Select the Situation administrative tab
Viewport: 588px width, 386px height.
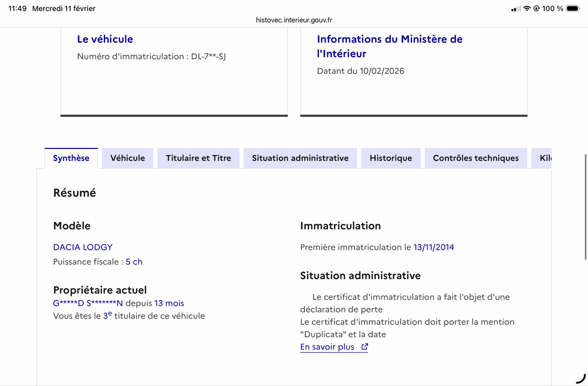[300, 158]
